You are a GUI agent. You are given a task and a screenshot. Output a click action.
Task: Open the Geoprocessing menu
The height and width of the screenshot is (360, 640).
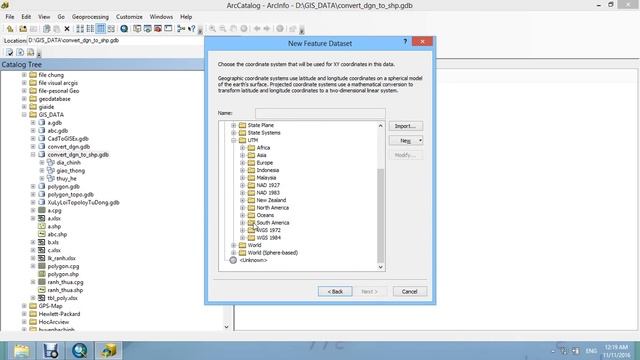click(x=90, y=17)
